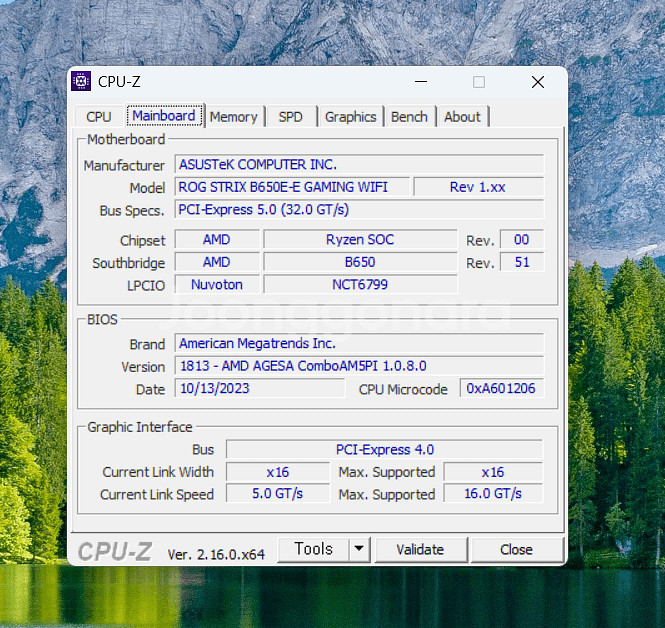665x628 pixels.
Task: Open the About tab
Action: 462,117
